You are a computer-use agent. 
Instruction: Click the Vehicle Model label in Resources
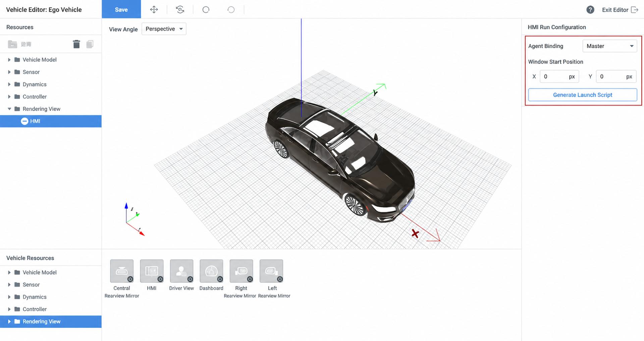pyautogui.click(x=40, y=60)
